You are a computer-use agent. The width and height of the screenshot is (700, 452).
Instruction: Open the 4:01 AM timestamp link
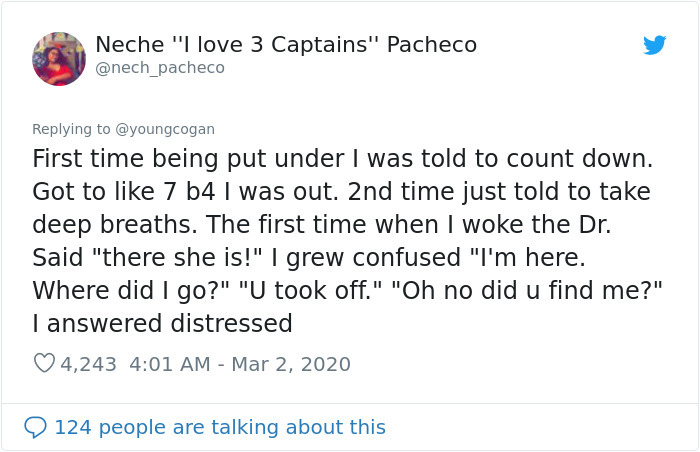(171, 364)
